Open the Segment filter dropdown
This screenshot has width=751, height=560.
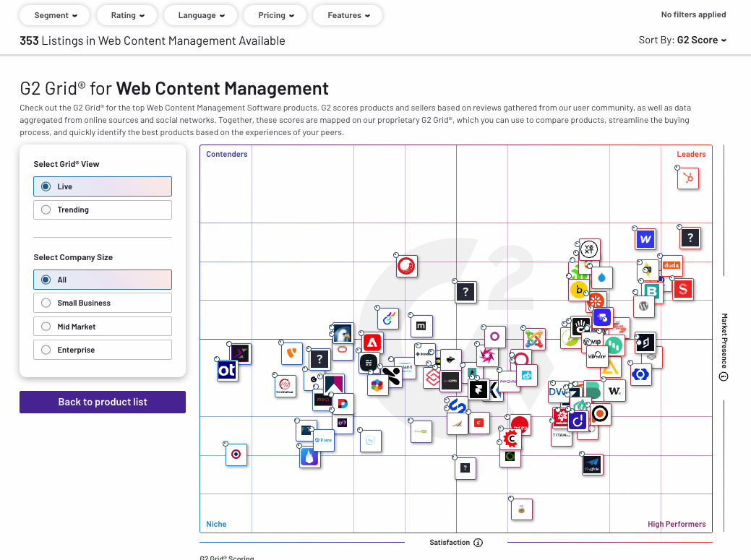click(x=55, y=15)
